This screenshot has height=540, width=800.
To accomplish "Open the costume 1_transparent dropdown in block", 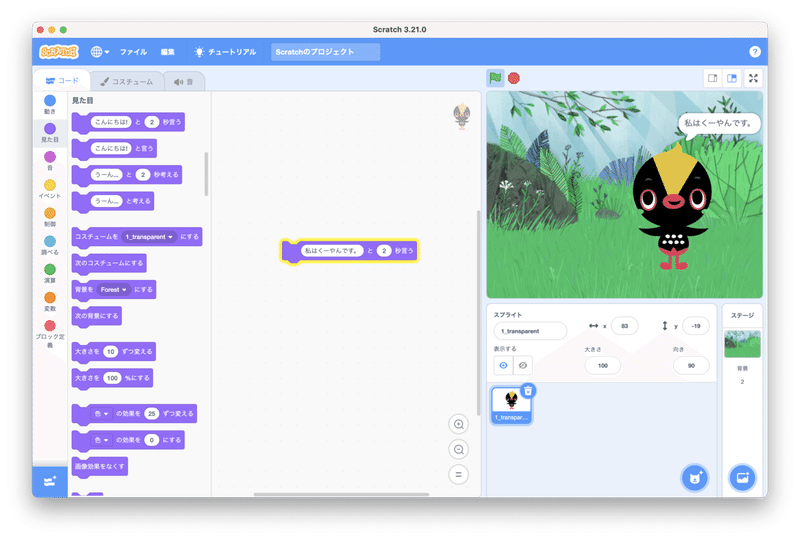I will pos(149,237).
